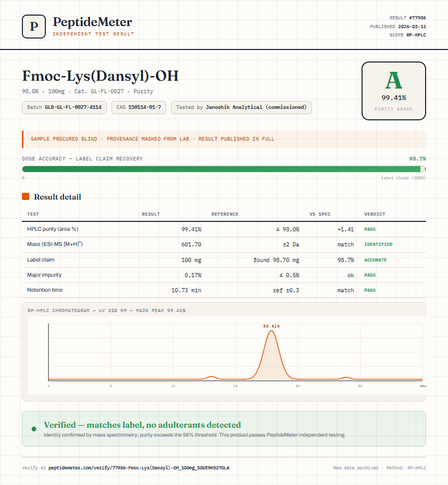Click the PeptideMeter P logo icon
448x485 pixels.
point(34,27)
